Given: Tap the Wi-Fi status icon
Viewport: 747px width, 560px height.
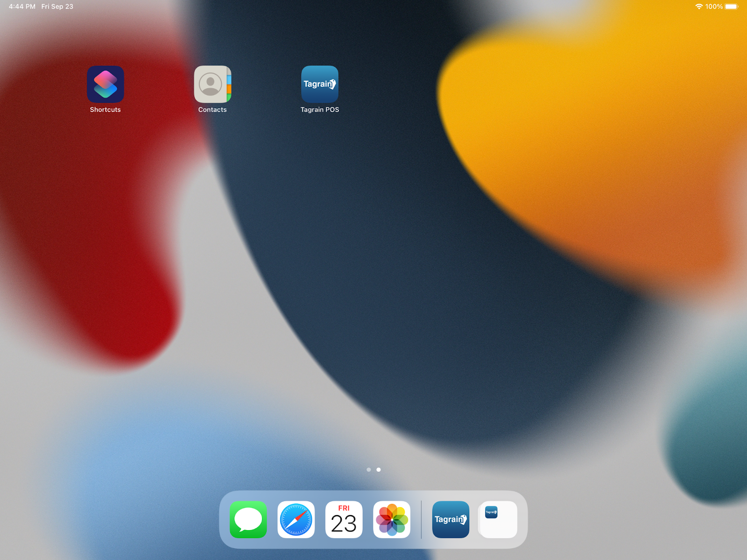Looking at the screenshot, I should tap(698, 7).
